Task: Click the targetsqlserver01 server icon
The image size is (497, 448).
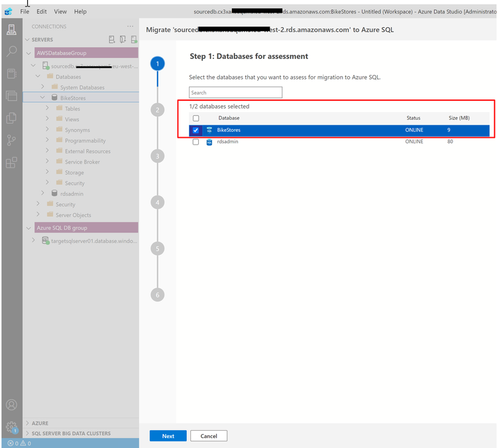Action: tap(46, 241)
